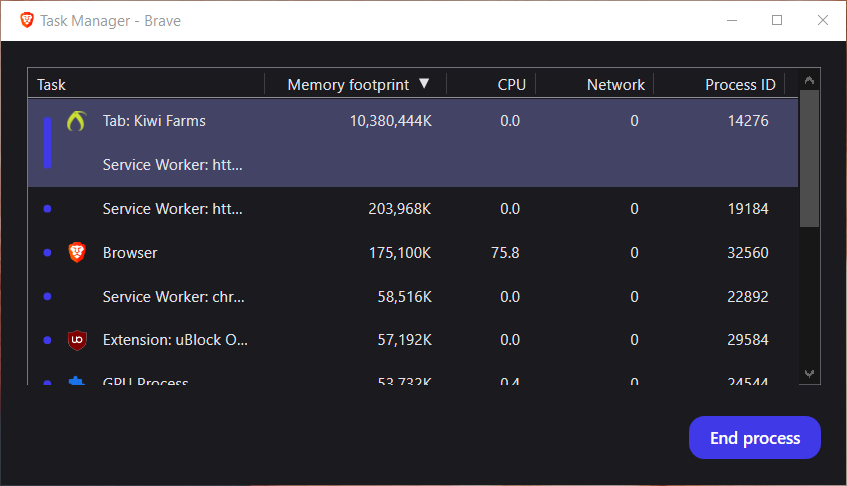Click process ID 32560
Screen dimensions: 847x486
(x=748, y=253)
